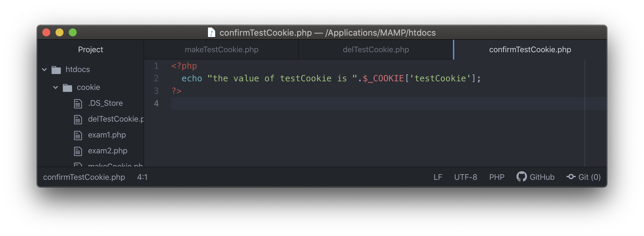Click the PHP file icon in title bar
Viewport: 644px width, 236px height.
(x=211, y=32)
